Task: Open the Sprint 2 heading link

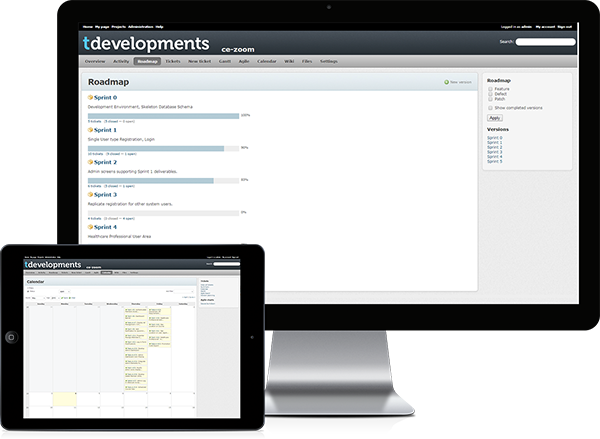Action: click(105, 162)
